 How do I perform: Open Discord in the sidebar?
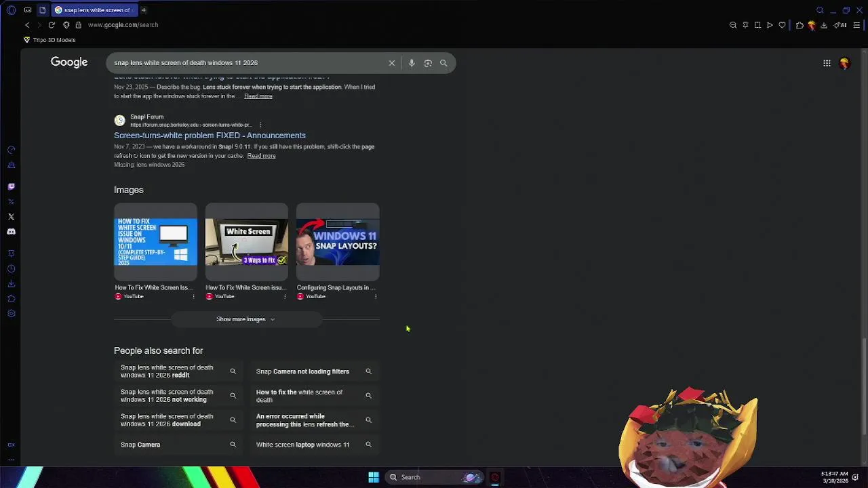coord(11,232)
